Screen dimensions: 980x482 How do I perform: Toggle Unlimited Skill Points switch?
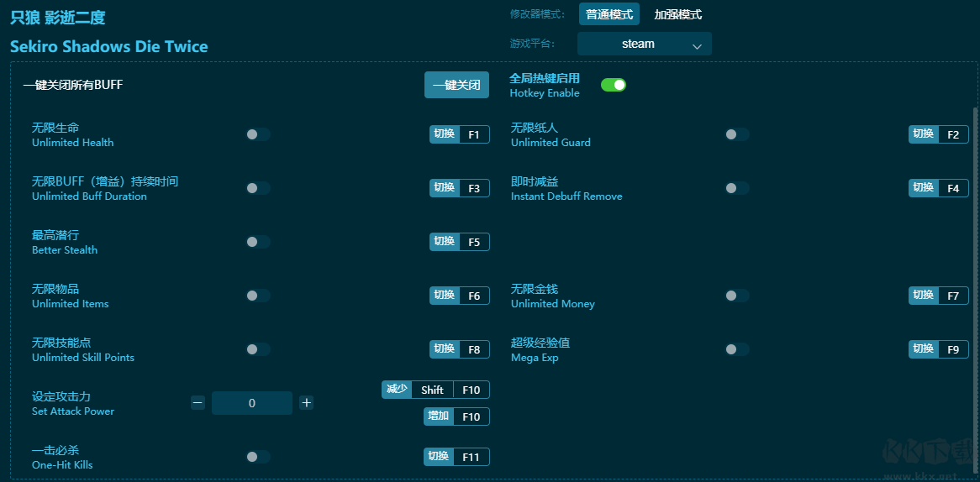[257, 349]
